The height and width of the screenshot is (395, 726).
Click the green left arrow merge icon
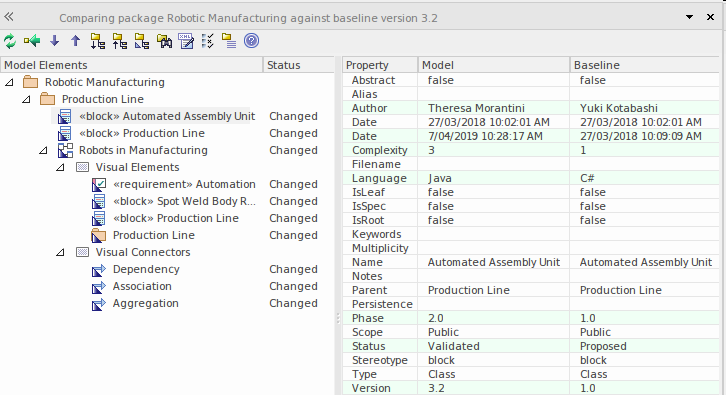pyautogui.click(x=32, y=41)
